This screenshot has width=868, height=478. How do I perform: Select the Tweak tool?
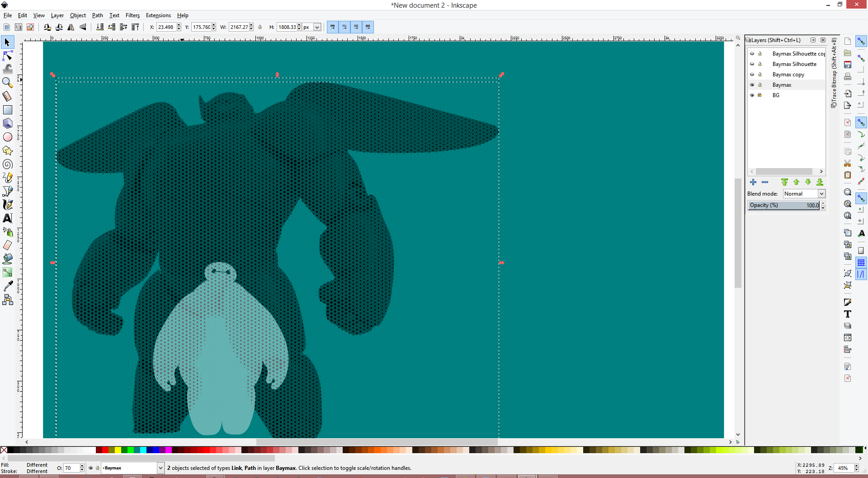point(7,69)
